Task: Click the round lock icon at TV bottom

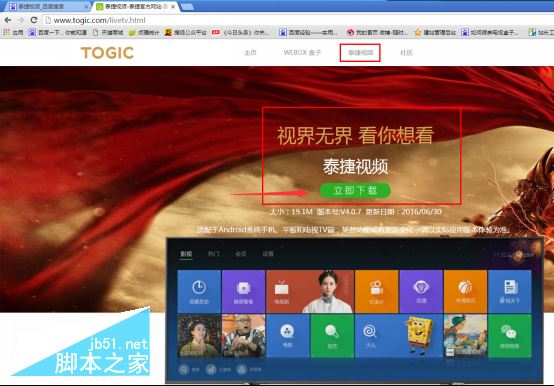Action: coord(242,369)
